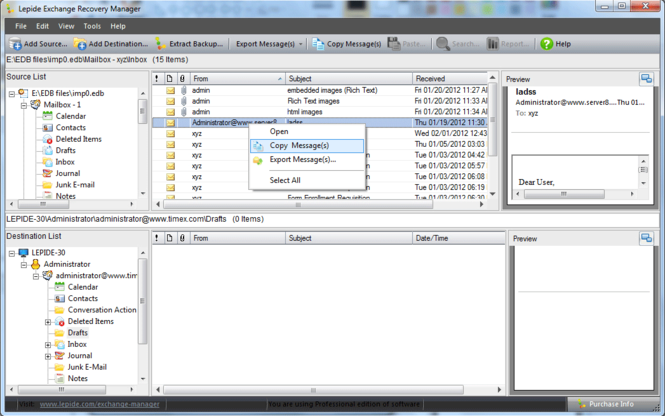Select Contacts folder in Destination List

point(83,298)
